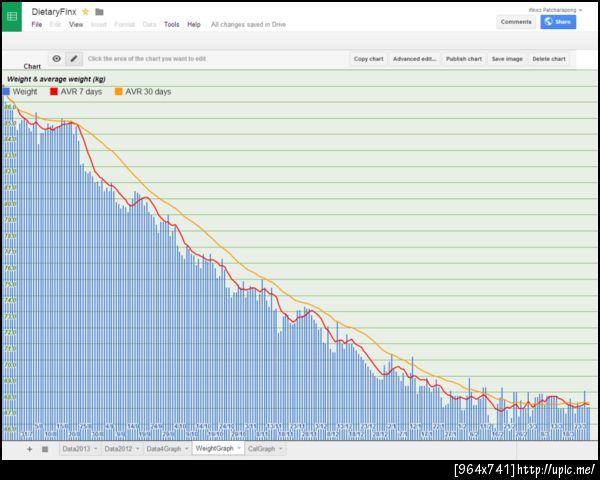Select the Weight legend label
The height and width of the screenshot is (480, 600).
tap(25, 92)
